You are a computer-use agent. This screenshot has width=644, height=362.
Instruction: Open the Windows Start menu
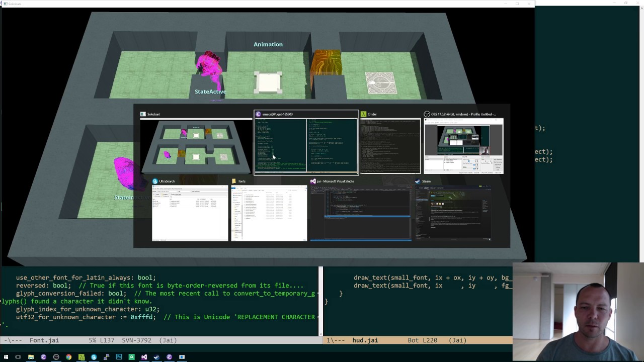coord(6,357)
